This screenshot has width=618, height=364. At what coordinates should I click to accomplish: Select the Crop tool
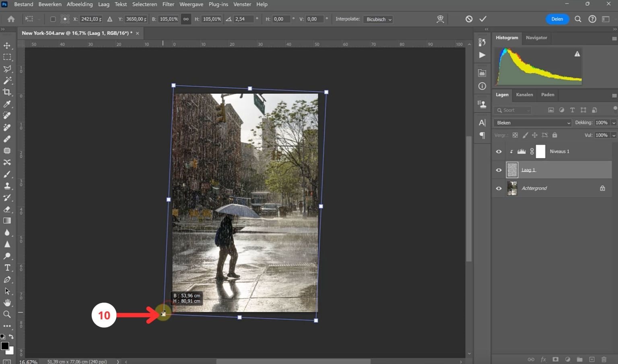[x=7, y=92]
